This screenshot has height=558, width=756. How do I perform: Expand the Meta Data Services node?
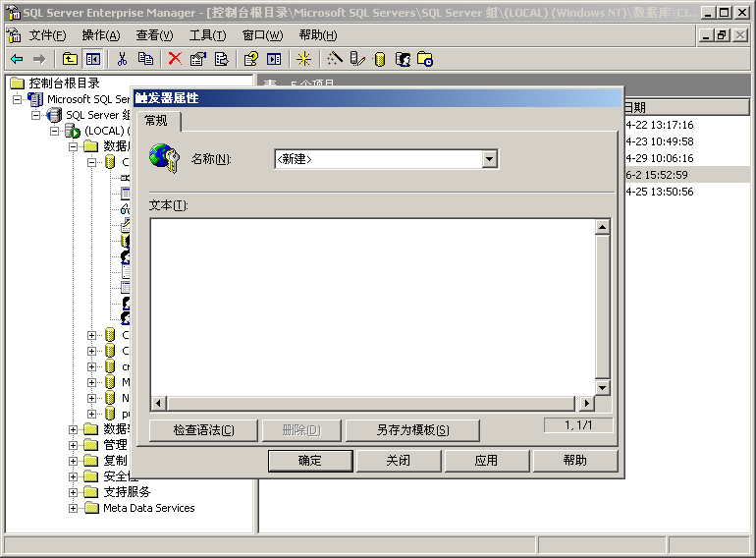tap(74, 508)
